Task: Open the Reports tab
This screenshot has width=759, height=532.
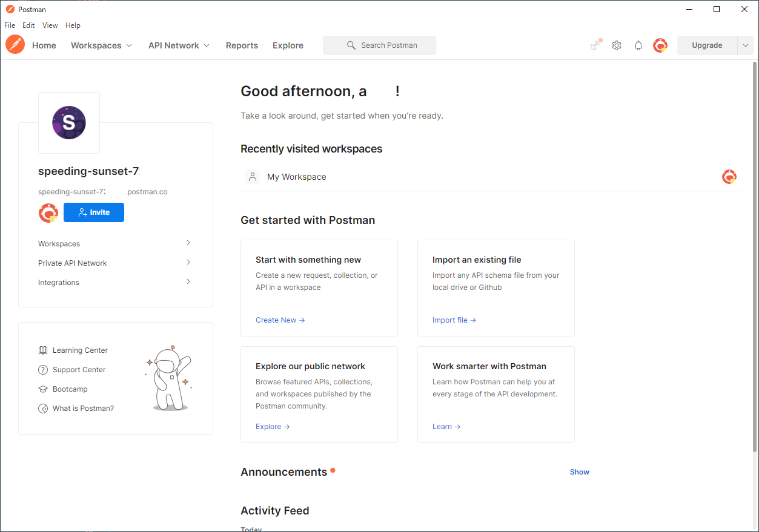Action: click(x=242, y=45)
